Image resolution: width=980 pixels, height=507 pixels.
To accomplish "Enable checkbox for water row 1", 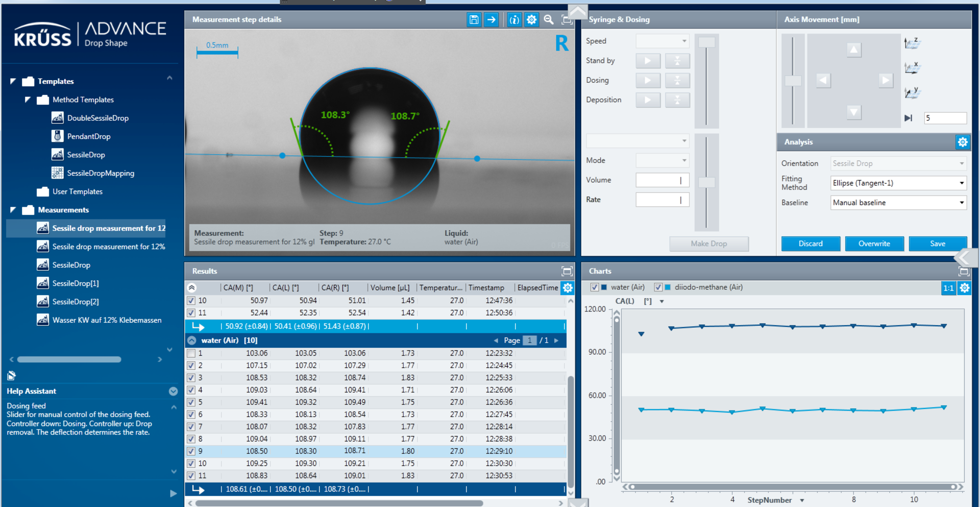I will [191, 353].
